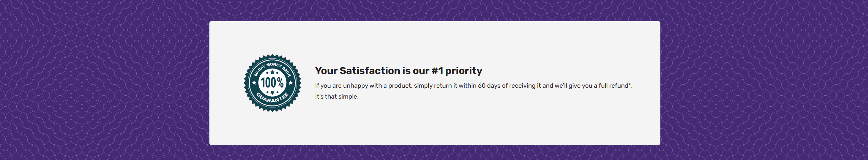
Task: Click the words "Your Satisfaction" in the heading
Action: coord(358,71)
